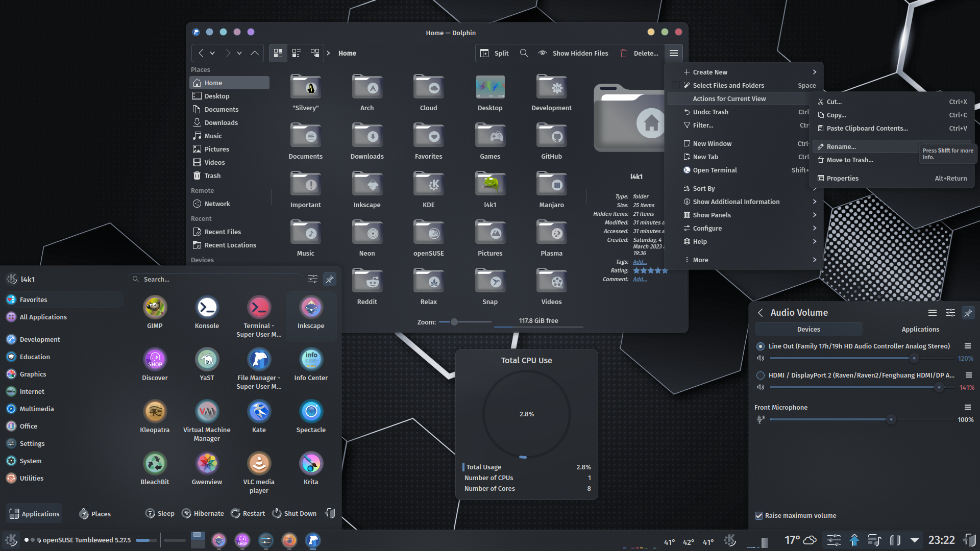This screenshot has width=980, height=551.
Task: Select HDMI / DisplayPort 2 output device
Action: [761, 375]
